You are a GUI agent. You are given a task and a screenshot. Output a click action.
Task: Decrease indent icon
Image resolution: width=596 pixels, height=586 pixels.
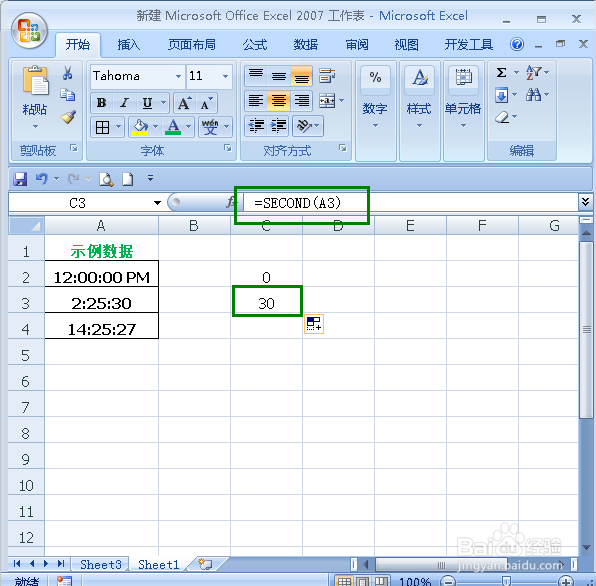click(x=256, y=125)
